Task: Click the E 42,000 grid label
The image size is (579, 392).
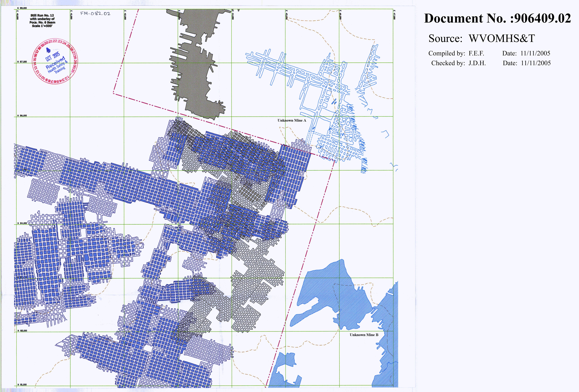Action: pos(125,15)
